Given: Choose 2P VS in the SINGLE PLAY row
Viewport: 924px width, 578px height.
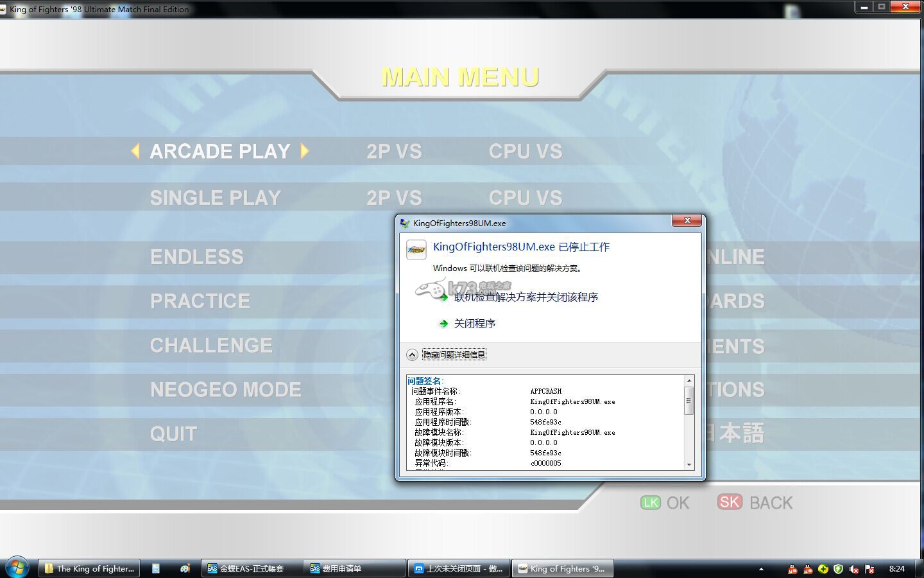Looking at the screenshot, I should pyautogui.click(x=394, y=198).
